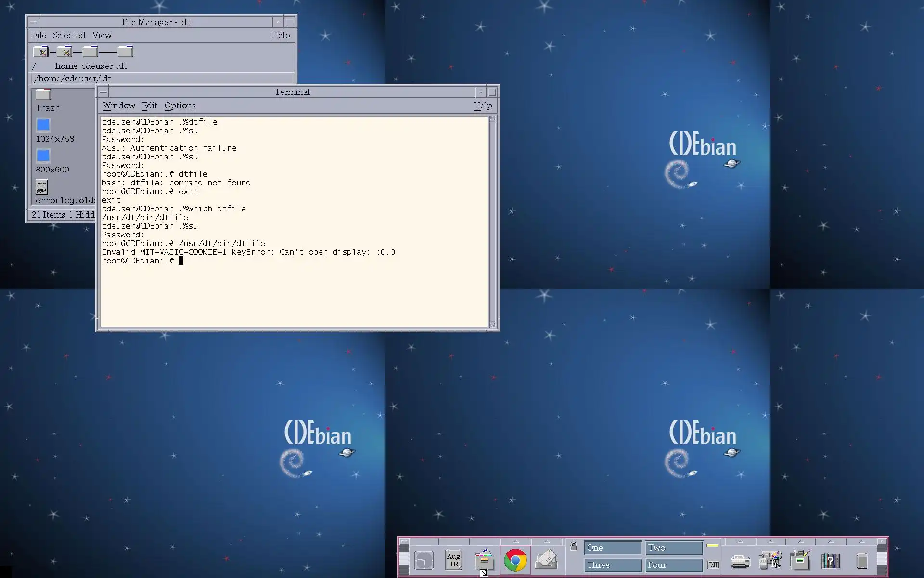The image size is (924, 578).
Task: Open the file drawer Home Folder icon
Action: tap(484, 560)
